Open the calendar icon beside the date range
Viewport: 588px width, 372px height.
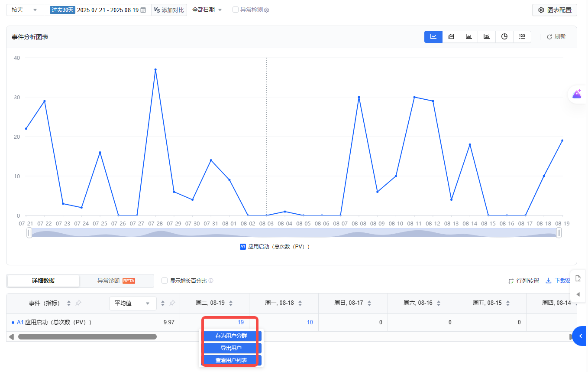tap(143, 10)
